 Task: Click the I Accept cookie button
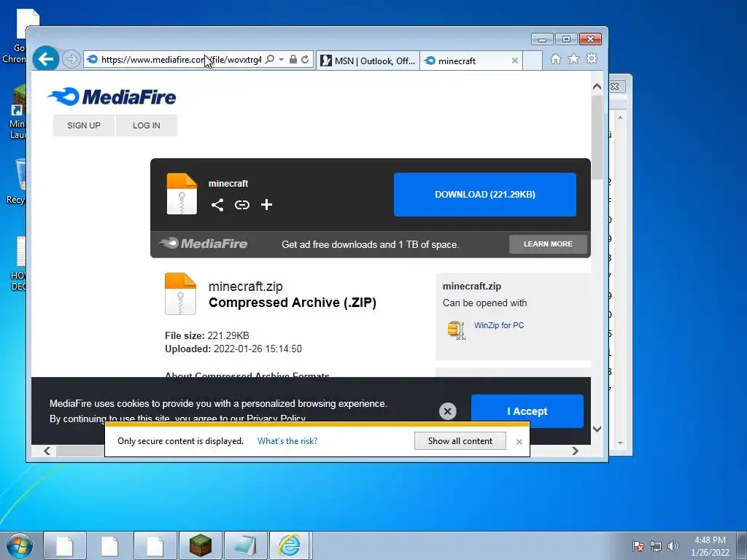pyautogui.click(x=527, y=411)
